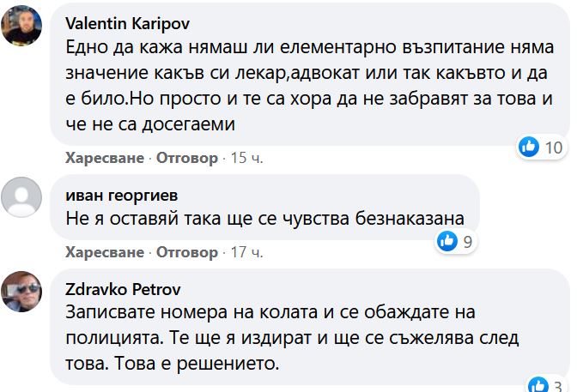Choose Отговор under иван георгиев's comment
The height and width of the screenshot is (392, 577).
point(187,252)
